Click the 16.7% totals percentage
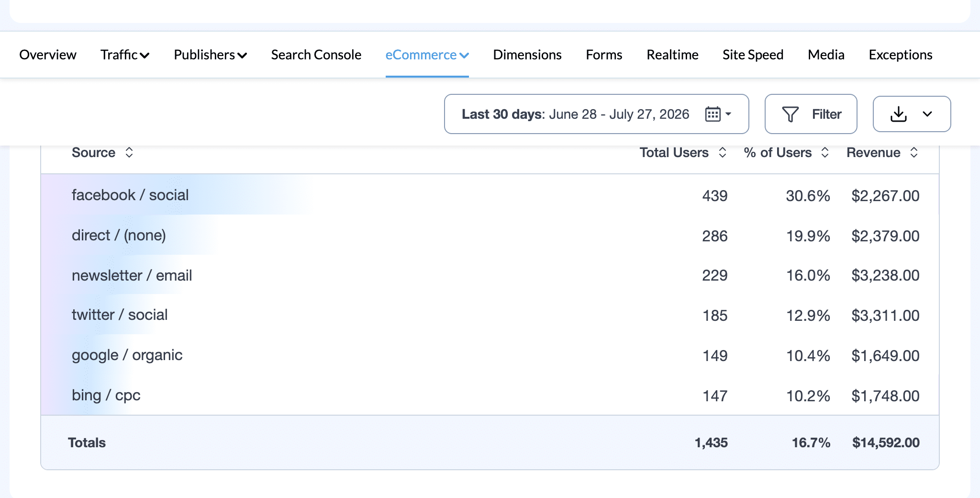Screen dimensions: 980x498 [x=811, y=442]
